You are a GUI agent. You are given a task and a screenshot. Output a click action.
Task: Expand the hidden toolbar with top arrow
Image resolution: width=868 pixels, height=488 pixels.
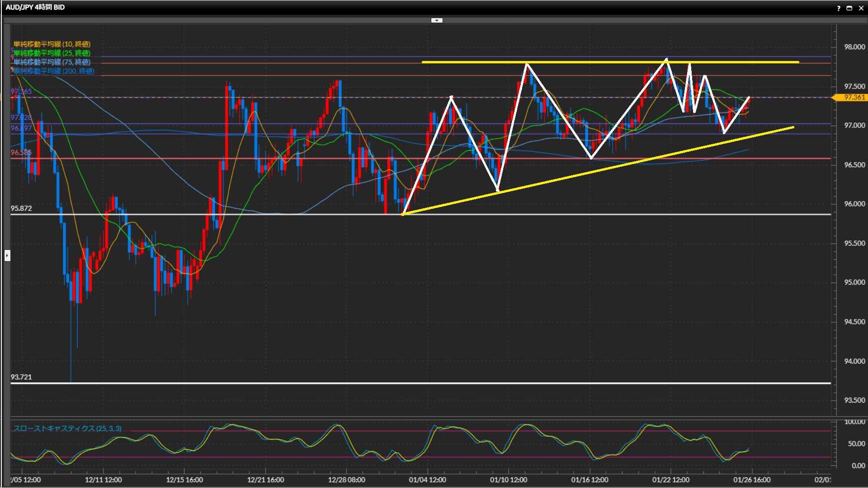click(437, 20)
